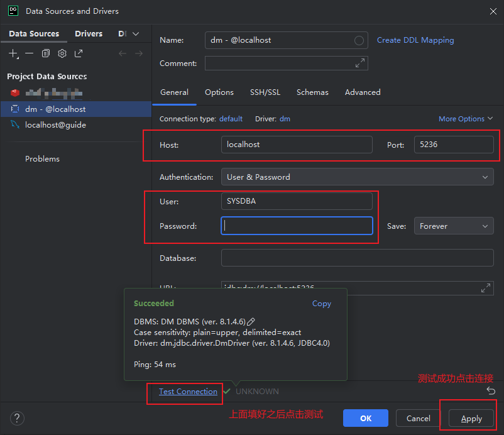Open the Save Forever dropdown
504x435 pixels.
tap(454, 226)
